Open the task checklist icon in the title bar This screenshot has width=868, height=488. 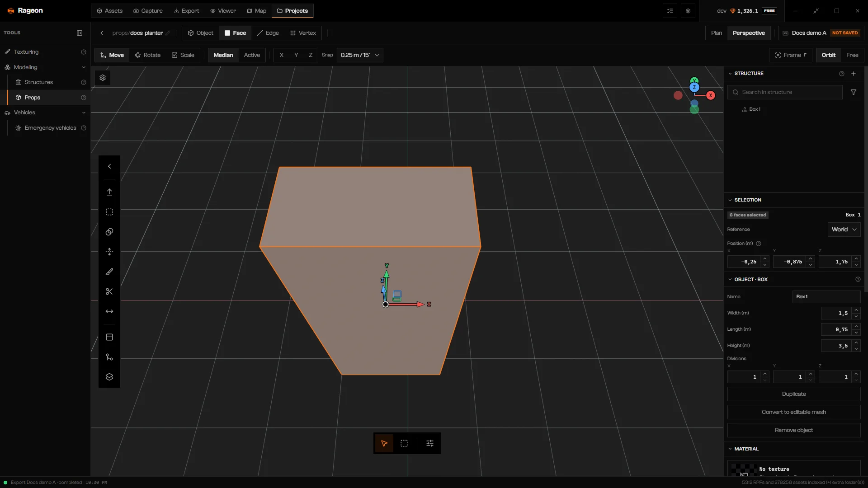(x=670, y=11)
